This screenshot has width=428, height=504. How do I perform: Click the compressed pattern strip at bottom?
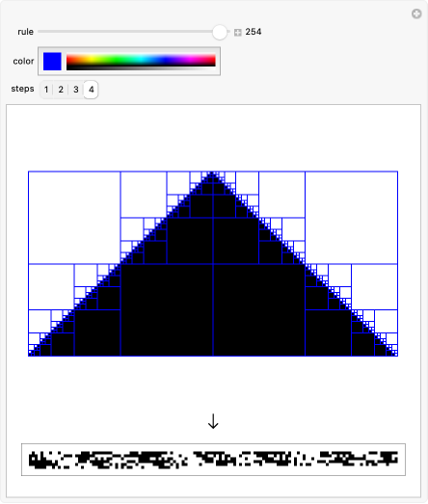click(x=213, y=460)
